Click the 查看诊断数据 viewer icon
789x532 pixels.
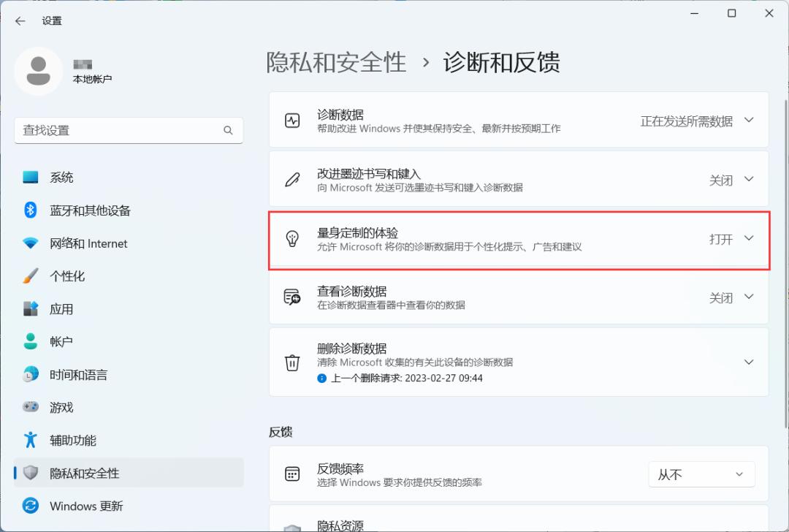coord(292,297)
